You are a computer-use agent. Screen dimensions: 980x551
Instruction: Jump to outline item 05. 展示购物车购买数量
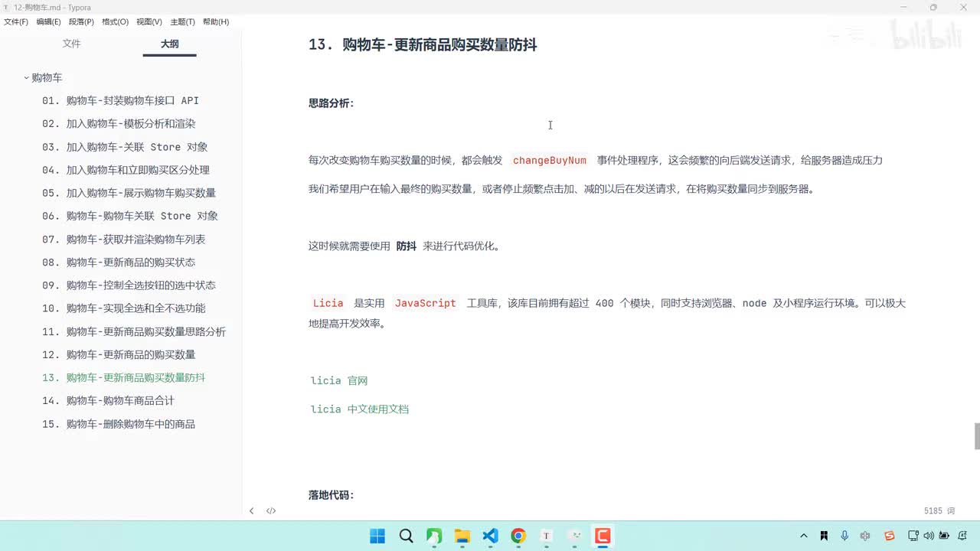tap(129, 193)
